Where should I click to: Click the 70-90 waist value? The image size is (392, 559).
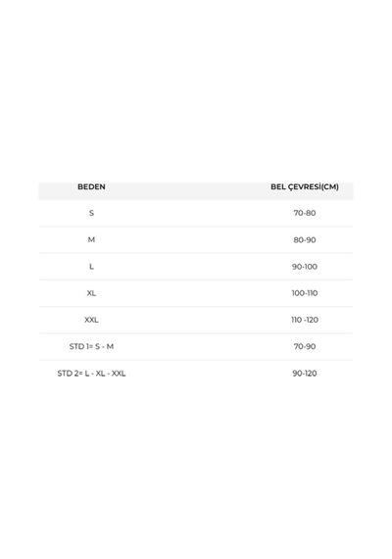(x=305, y=346)
